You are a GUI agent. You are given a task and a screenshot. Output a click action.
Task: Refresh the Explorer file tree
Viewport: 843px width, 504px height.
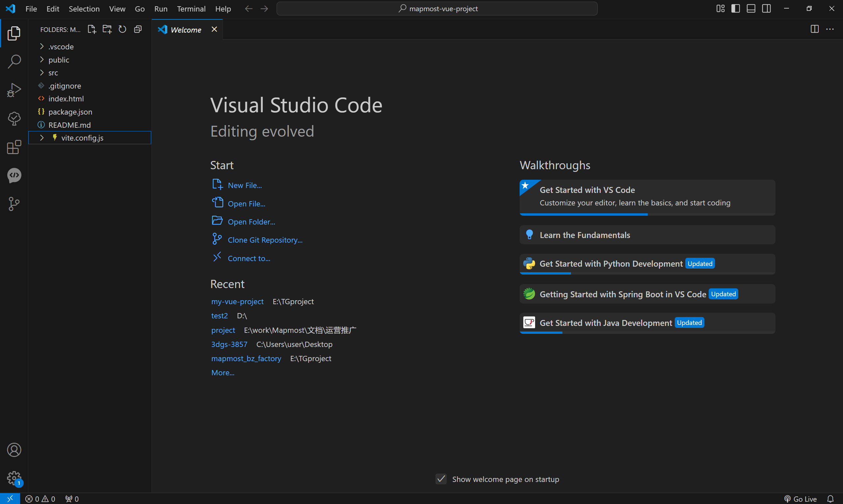click(122, 29)
